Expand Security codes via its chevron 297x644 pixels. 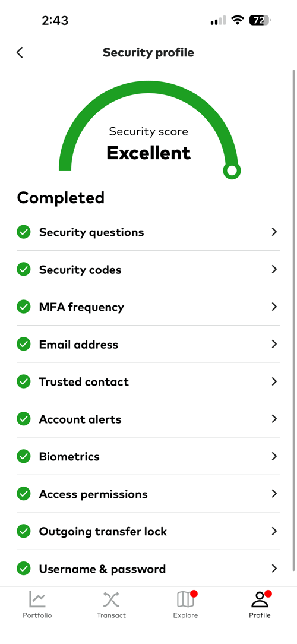274,270
